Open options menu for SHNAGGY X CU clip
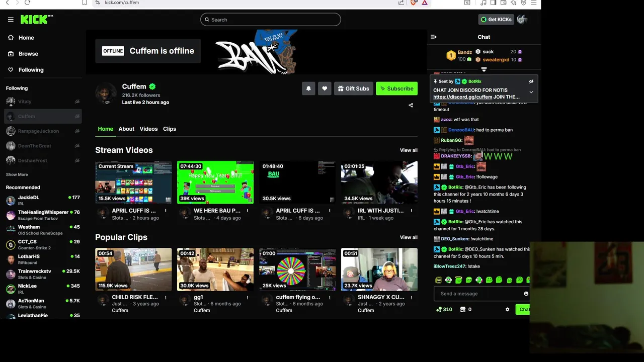The image size is (644, 362). [x=411, y=297]
